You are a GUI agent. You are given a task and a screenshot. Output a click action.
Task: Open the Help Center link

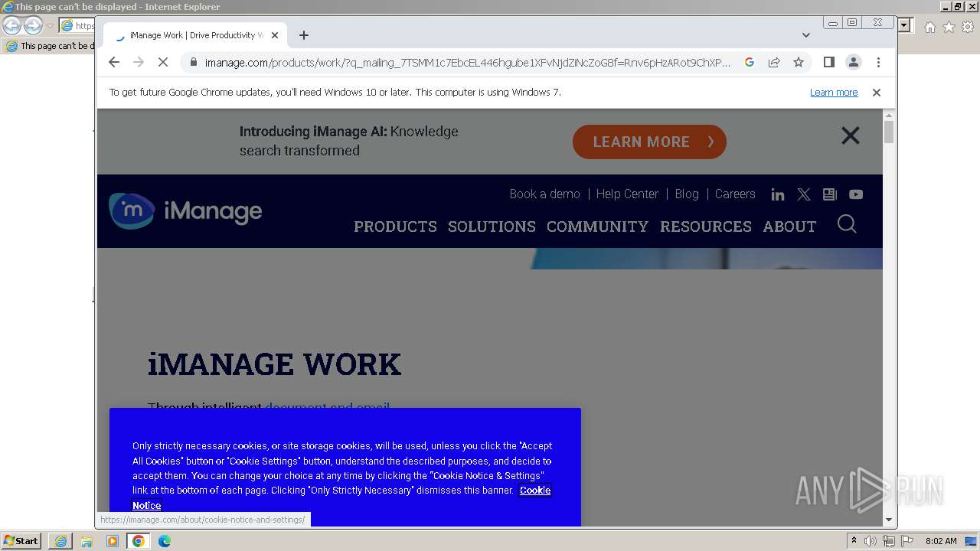point(627,194)
